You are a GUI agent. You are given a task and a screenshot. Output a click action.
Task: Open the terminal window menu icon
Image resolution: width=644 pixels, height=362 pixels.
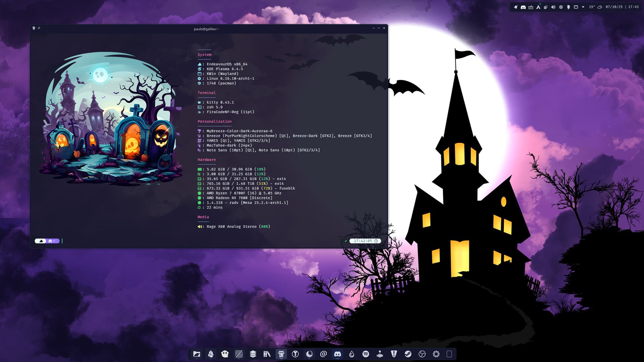pyautogui.click(x=34, y=28)
